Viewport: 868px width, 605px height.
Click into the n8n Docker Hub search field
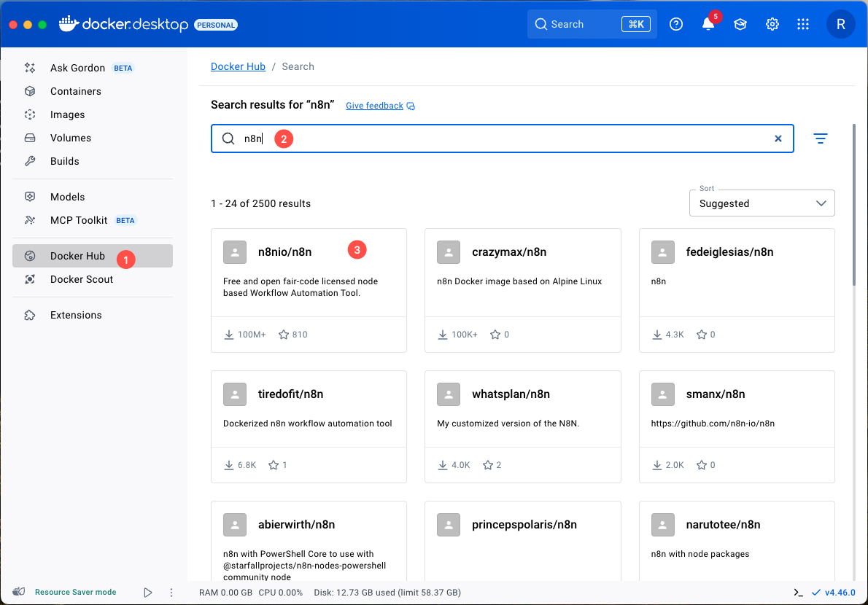coord(502,138)
